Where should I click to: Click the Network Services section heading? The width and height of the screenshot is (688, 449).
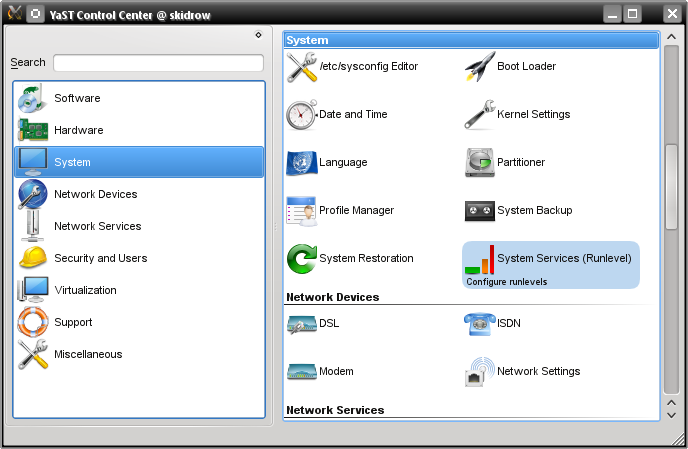pyautogui.click(x=335, y=410)
